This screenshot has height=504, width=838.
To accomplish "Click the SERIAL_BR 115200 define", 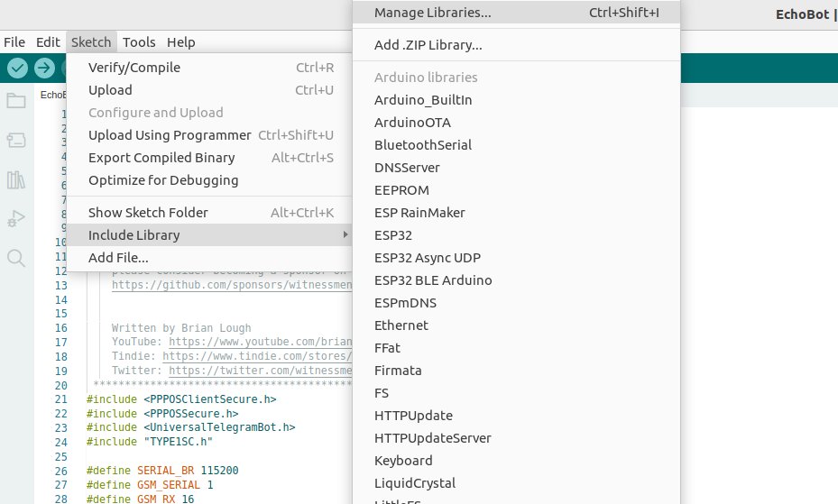I will (x=162, y=471).
